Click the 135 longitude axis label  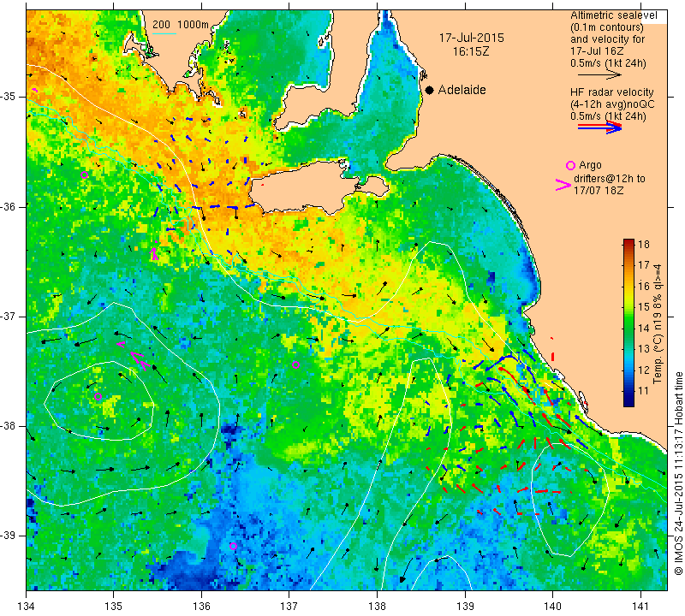114,607
